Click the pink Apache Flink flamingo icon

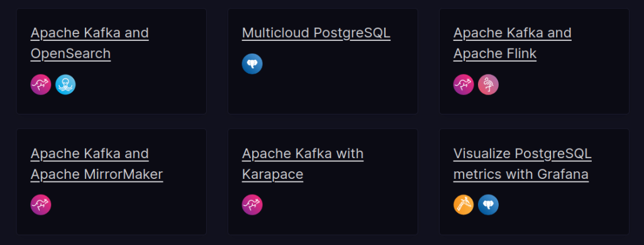(x=488, y=84)
